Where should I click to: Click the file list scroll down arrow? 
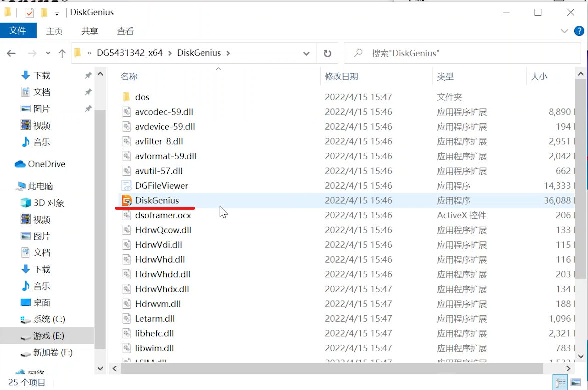581,356
